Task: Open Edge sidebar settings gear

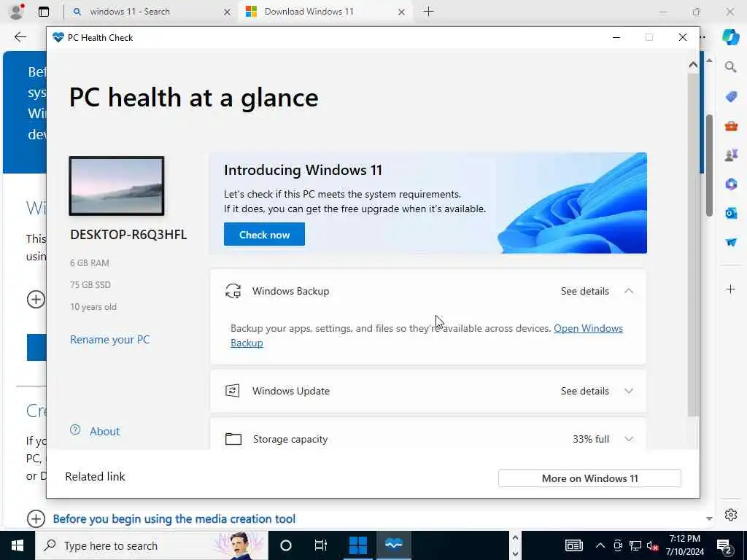Action: point(731,515)
